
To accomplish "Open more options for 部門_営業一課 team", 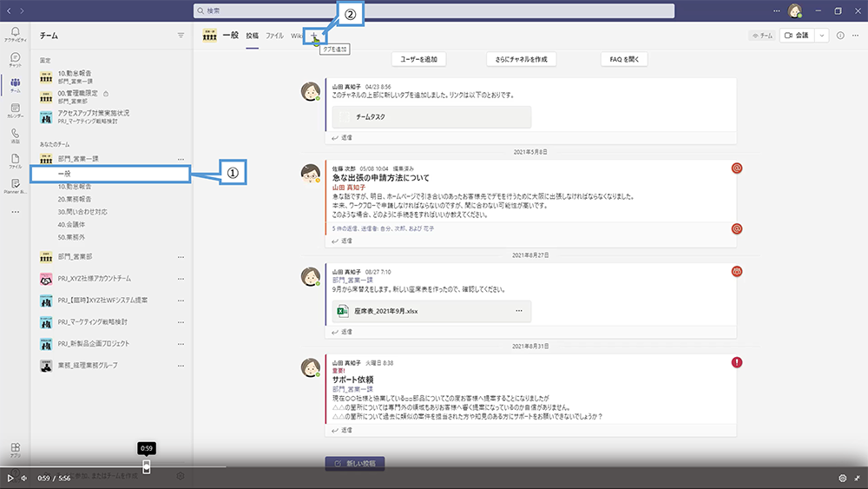I will coord(181,159).
